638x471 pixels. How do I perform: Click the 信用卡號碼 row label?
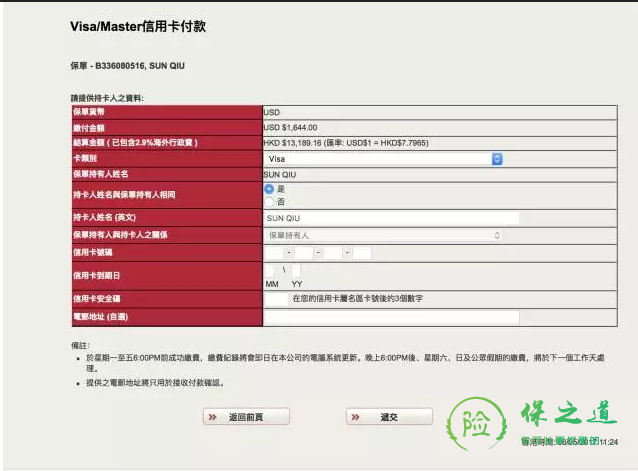93,253
